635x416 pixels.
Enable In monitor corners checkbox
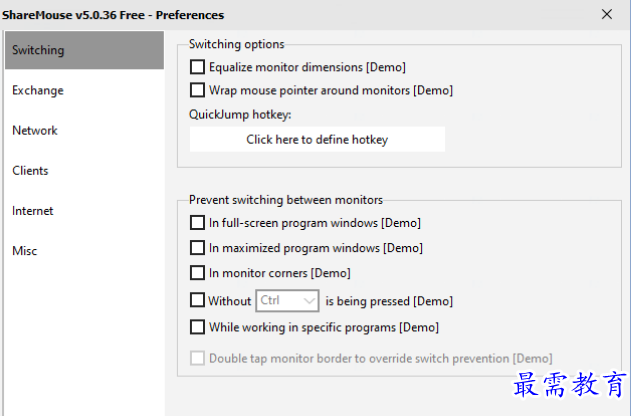coord(197,273)
